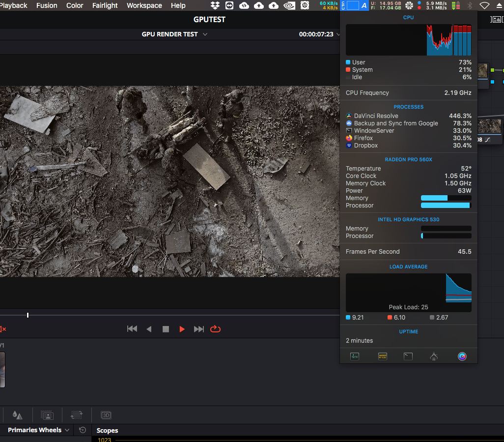Open Console from iStat panel footer
This screenshot has width=504, height=442.
click(382, 356)
